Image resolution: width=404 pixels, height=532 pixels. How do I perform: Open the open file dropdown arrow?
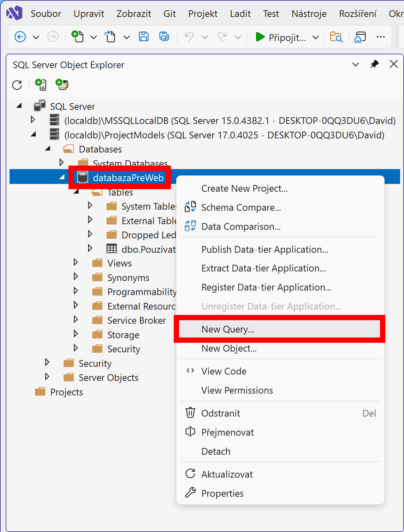[126, 37]
